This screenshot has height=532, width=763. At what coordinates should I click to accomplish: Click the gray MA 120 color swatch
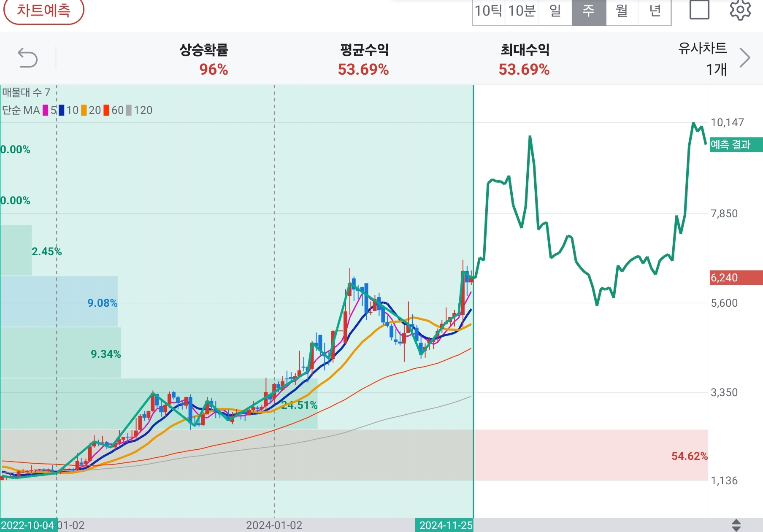click(129, 110)
